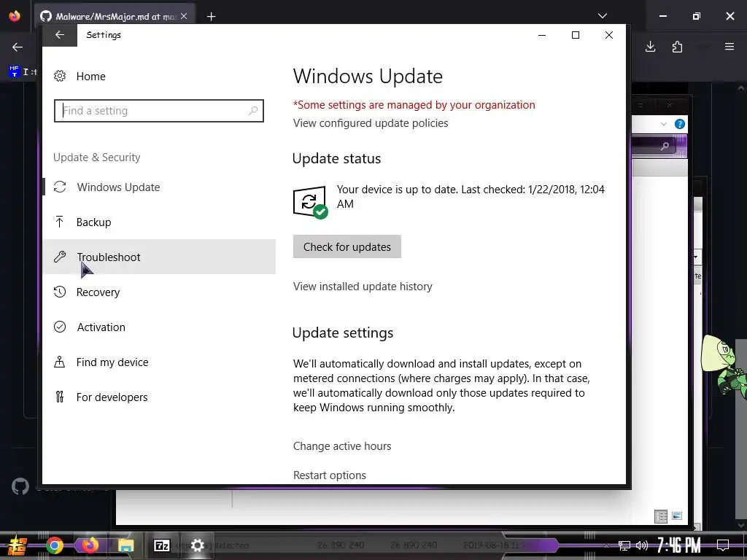This screenshot has width=747, height=560.
Task: Open a new Firefox tab
Action: click(x=211, y=17)
